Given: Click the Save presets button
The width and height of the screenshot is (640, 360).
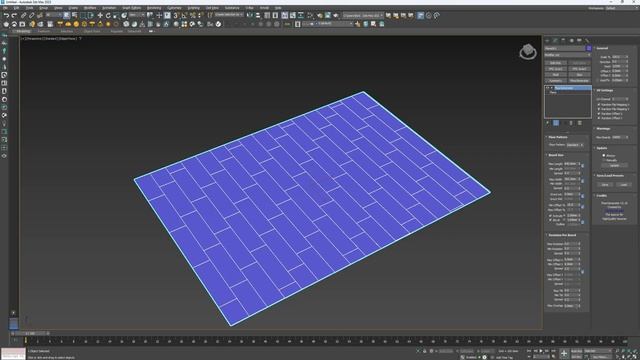Looking at the screenshot, I should click(x=605, y=184).
